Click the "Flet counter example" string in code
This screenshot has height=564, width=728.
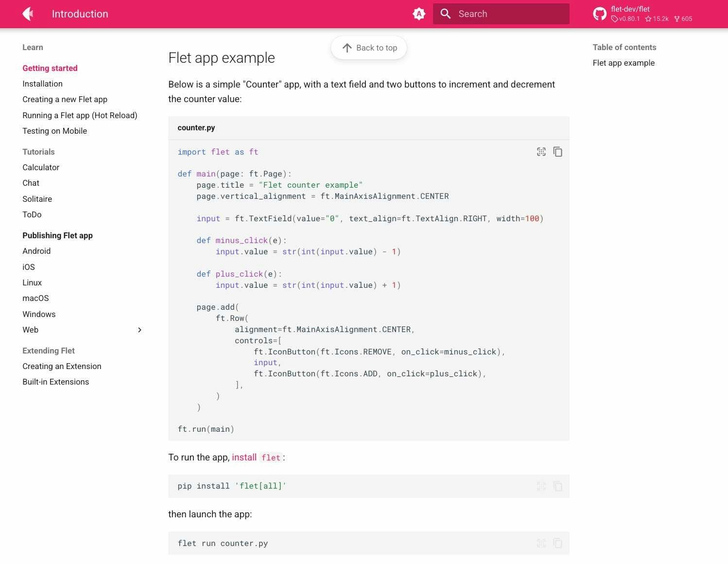tap(311, 185)
